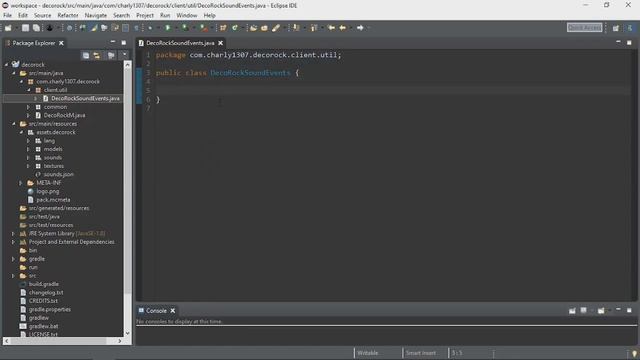Collapse the decorock project node
This screenshot has height=360, width=640.
pos(6,64)
